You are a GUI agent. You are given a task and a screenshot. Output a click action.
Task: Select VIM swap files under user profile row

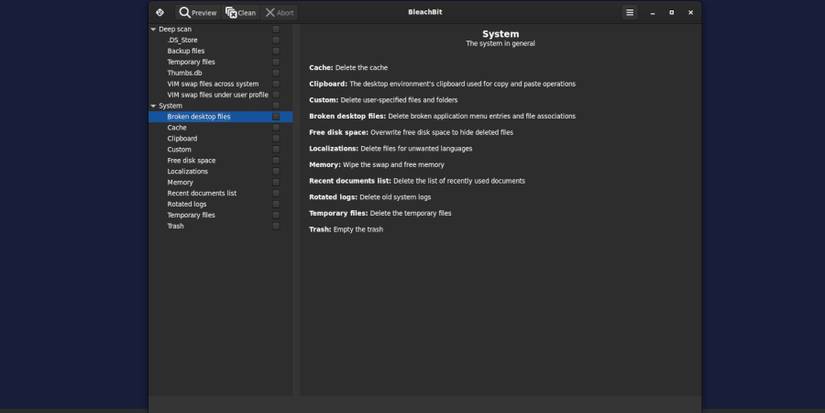click(220, 95)
